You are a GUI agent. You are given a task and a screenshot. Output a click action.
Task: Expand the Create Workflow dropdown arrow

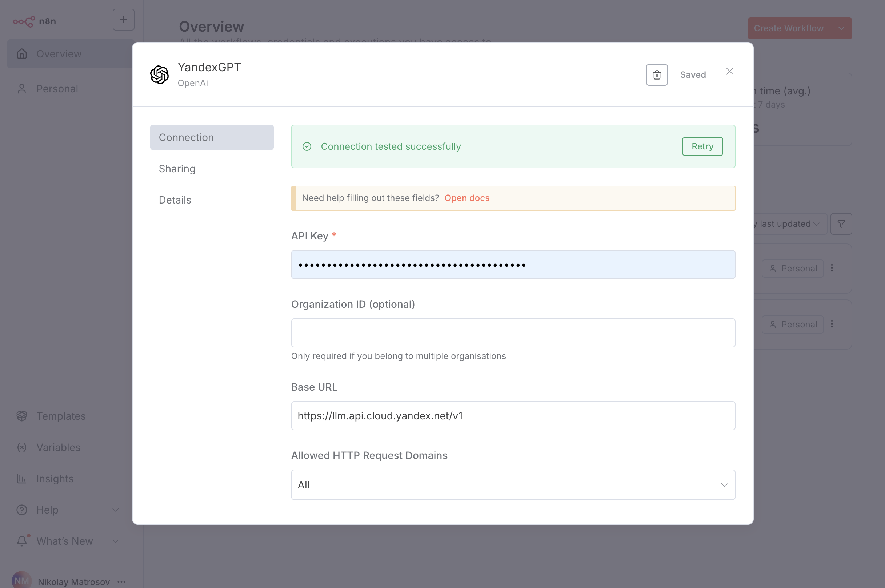[x=841, y=28]
